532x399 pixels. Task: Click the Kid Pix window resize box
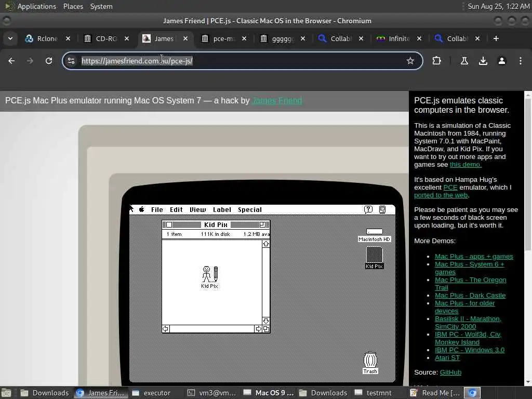267,329
